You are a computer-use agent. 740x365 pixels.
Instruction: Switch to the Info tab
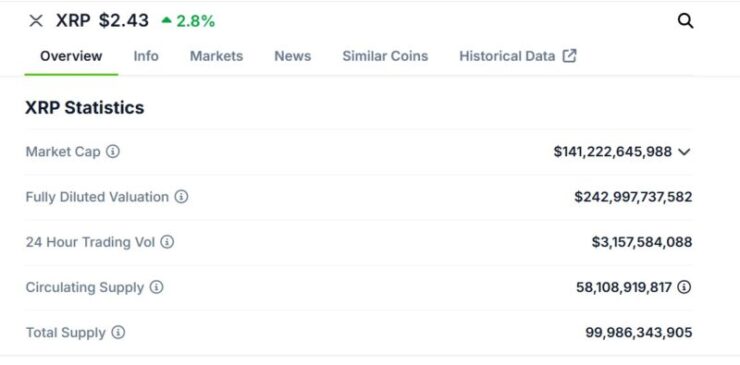click(146, 56)
